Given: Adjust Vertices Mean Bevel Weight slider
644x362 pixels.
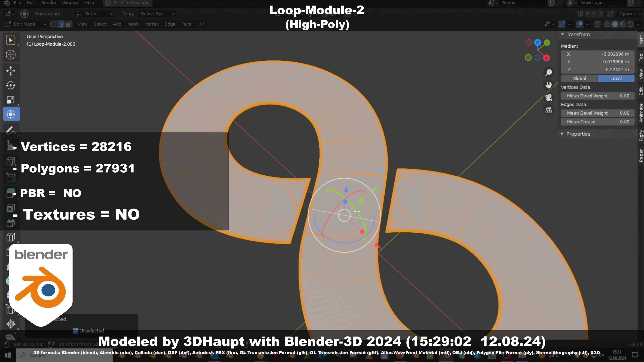Looking at the screenshot, I should pos(598,96).
